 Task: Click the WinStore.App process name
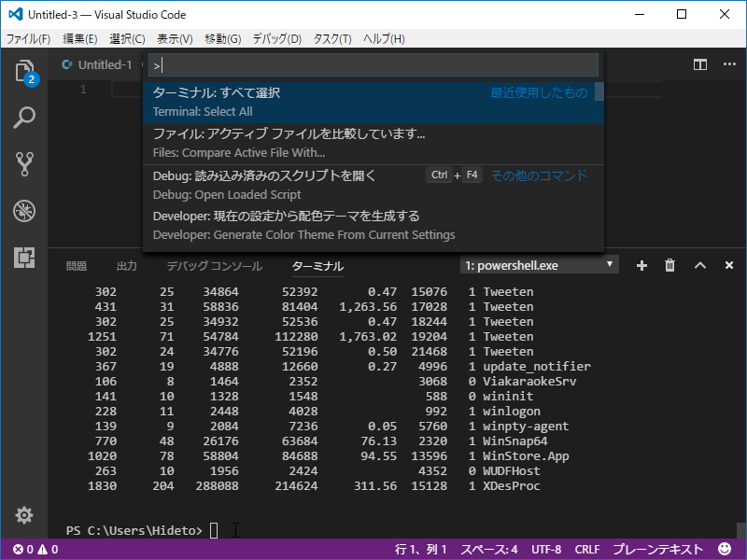(x=526, y=455)
